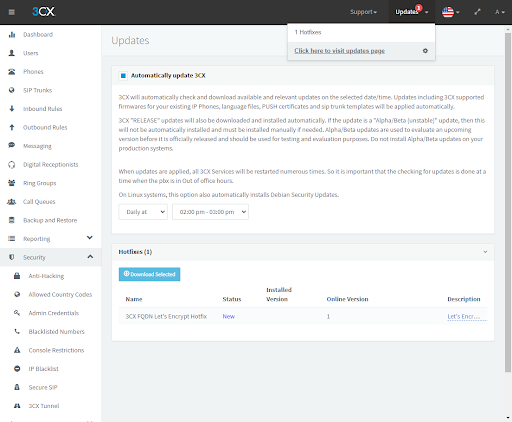Click the Console Restrictions warning icon
The width and height of the screenshot is (512, 422).
[x=17, y=350]
